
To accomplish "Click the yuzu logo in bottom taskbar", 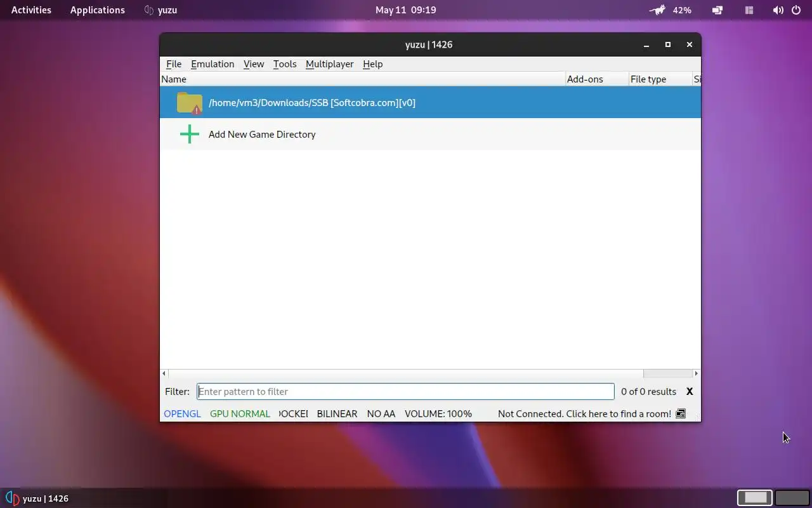I will pyautogui.click(x=12, y=498).
